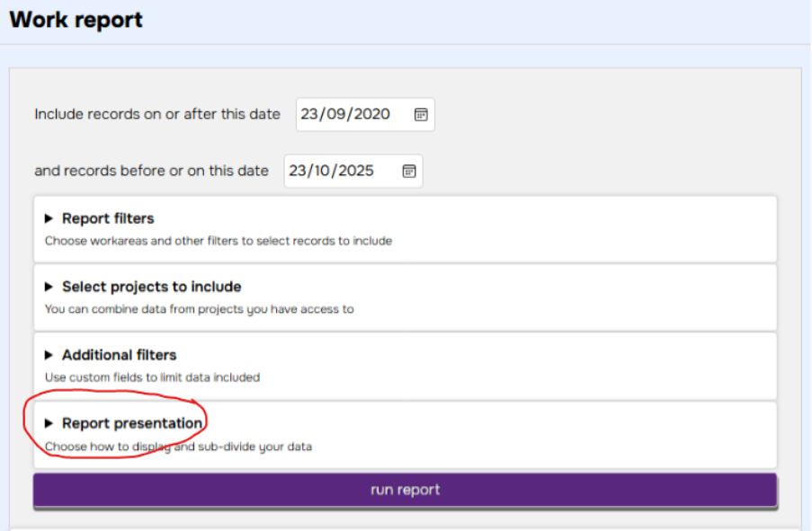Expand the Select projects to include heading
The image size is (812, 531).
tap(151, 287)
